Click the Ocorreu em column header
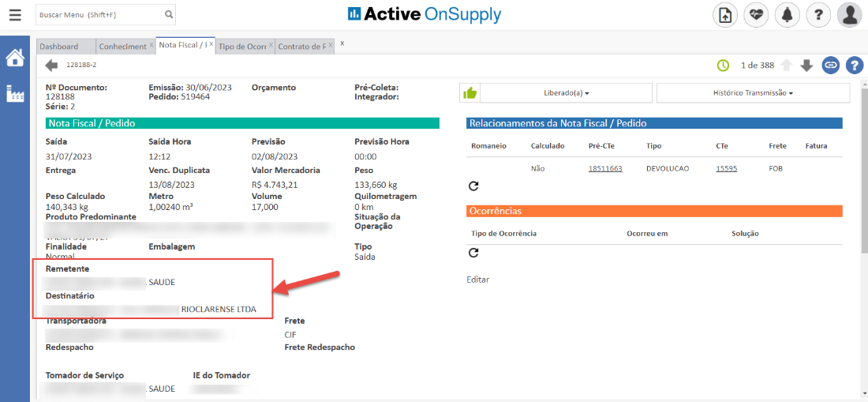This screenshot has width=868, height=402. click(x=647, y=234)
